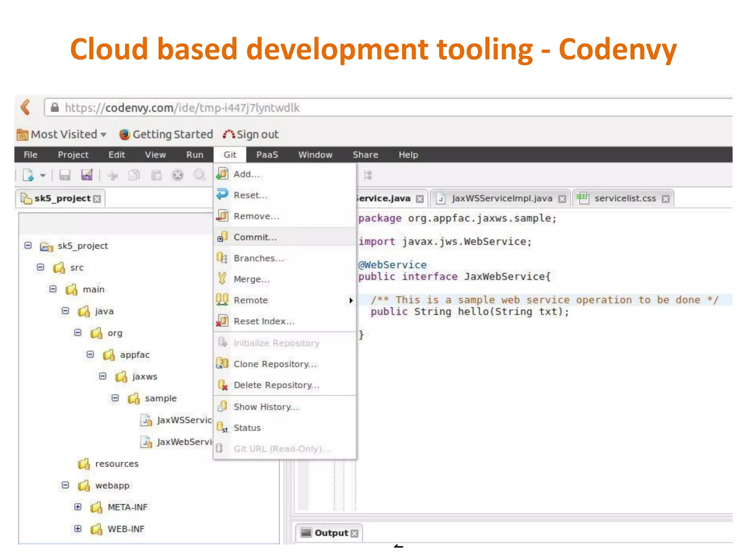The height and width of the screenshot is (560, 747).
Task: Click the Reset arrow icon in Git menu
Action: [222, 194]
